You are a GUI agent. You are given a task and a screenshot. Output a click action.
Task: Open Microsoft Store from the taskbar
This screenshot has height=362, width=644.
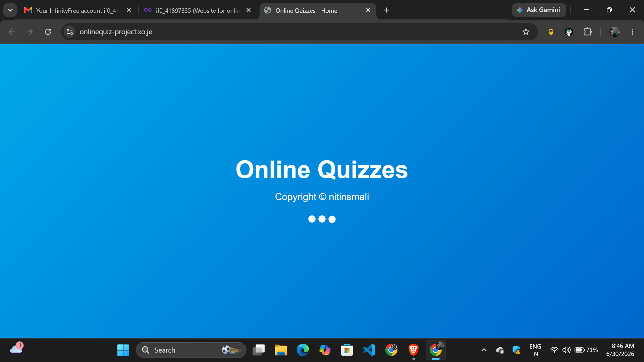[347, 350]
